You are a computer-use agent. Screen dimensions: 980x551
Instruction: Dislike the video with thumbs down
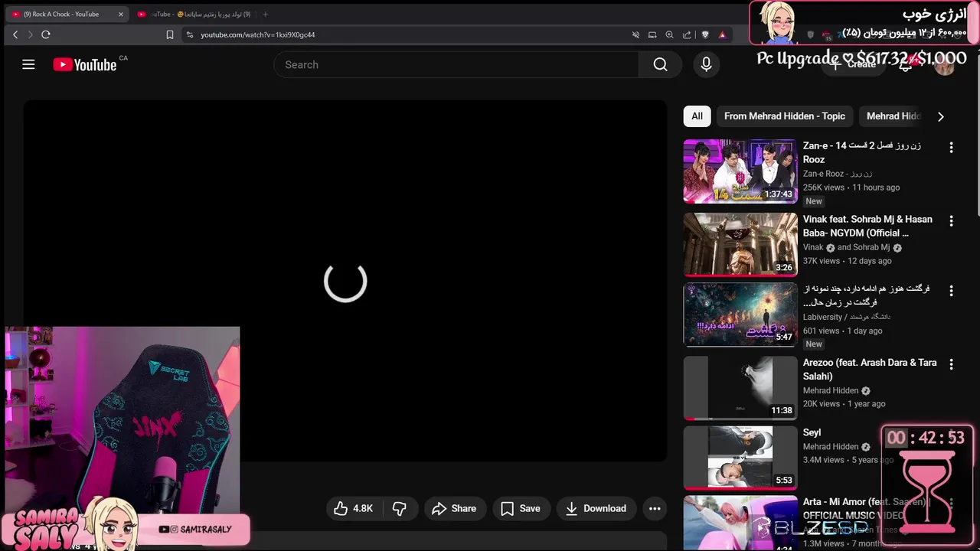(400, 508)
